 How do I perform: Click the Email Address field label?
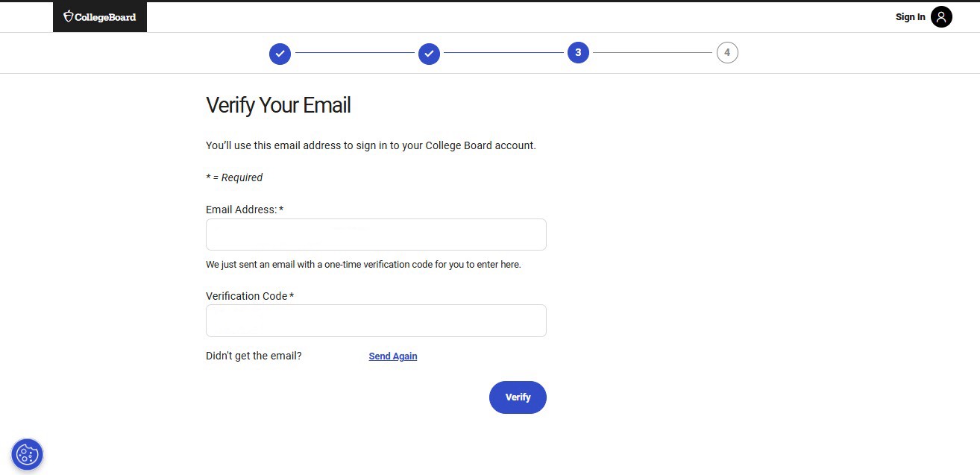[x=242, y=210]
